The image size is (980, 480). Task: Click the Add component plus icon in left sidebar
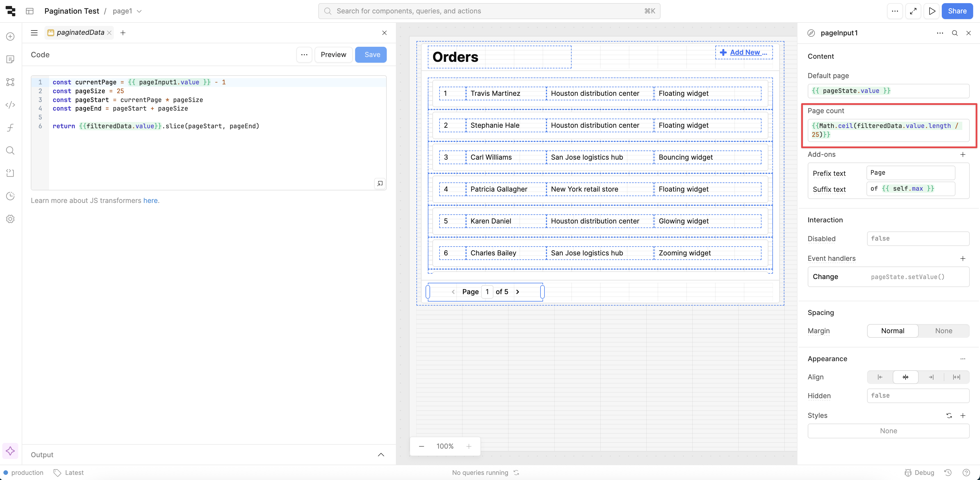(x=10, y=36)
